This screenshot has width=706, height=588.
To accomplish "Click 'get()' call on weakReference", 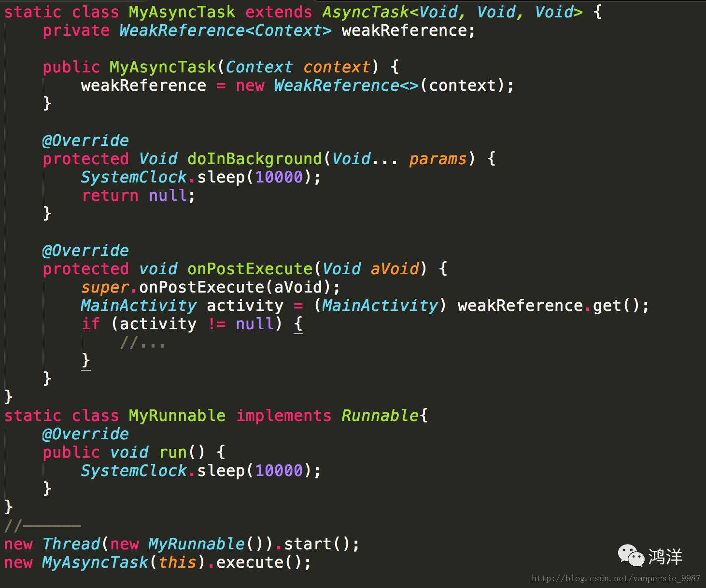I will 617,306.
